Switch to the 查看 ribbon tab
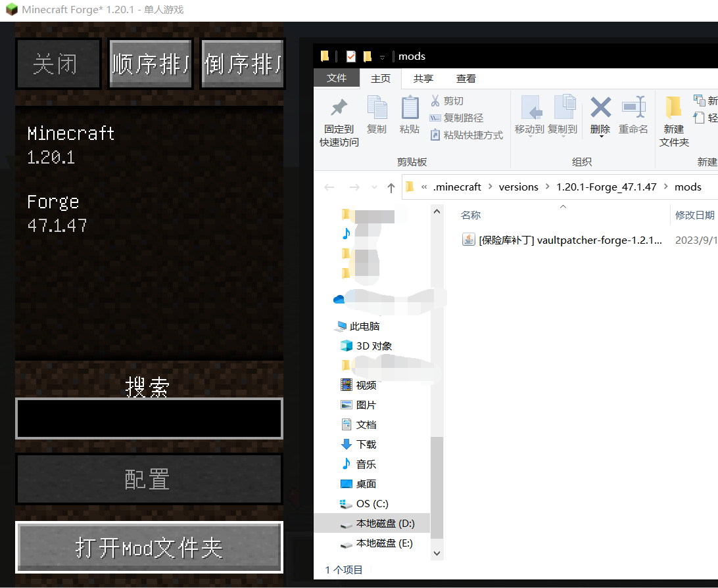Viewport: 718px width, 588px height. [466, 78]
